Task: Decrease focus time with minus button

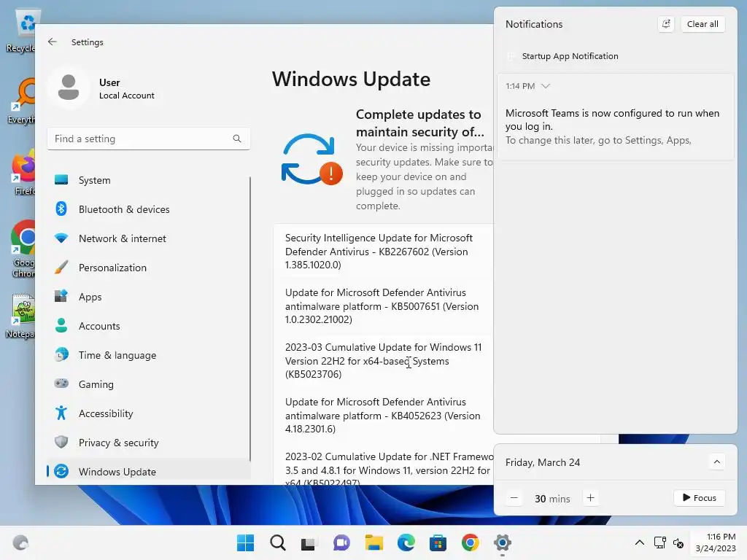Action: (x=514, y=498)
